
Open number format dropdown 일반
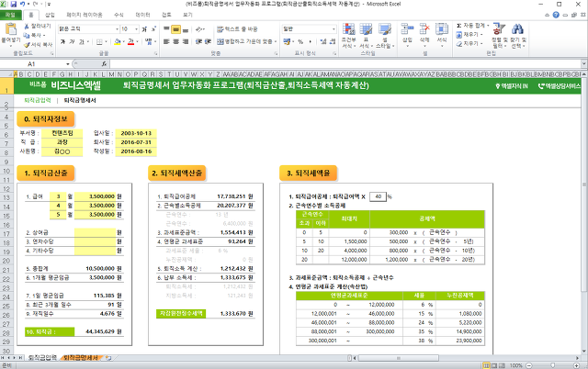[x=334, y=28]
